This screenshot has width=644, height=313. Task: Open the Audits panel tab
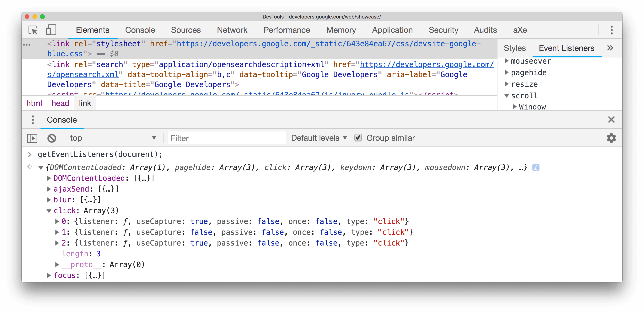[487, 29]
